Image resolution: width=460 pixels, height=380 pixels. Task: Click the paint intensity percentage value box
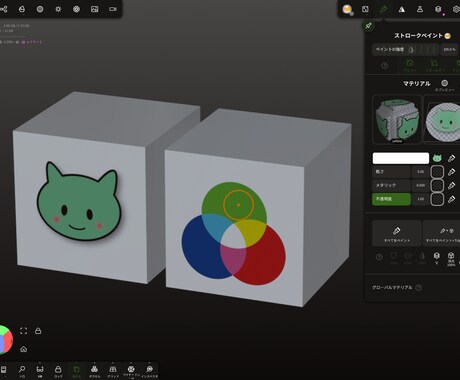[x=449, y=50]
